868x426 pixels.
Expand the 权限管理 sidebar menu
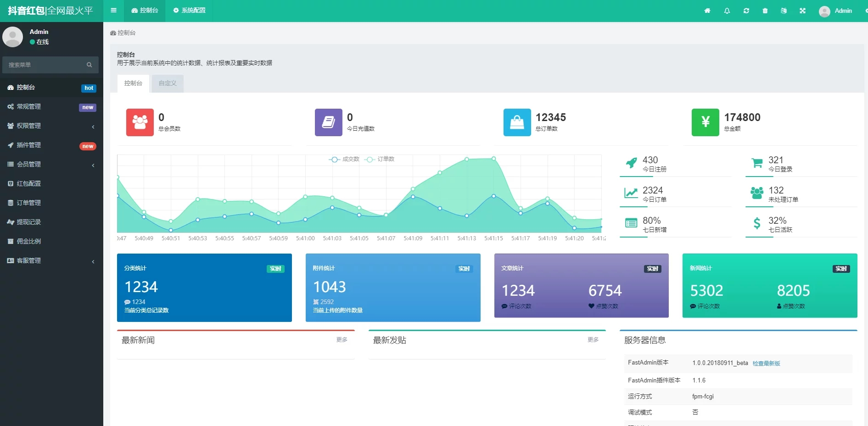(x=50, y=126)
